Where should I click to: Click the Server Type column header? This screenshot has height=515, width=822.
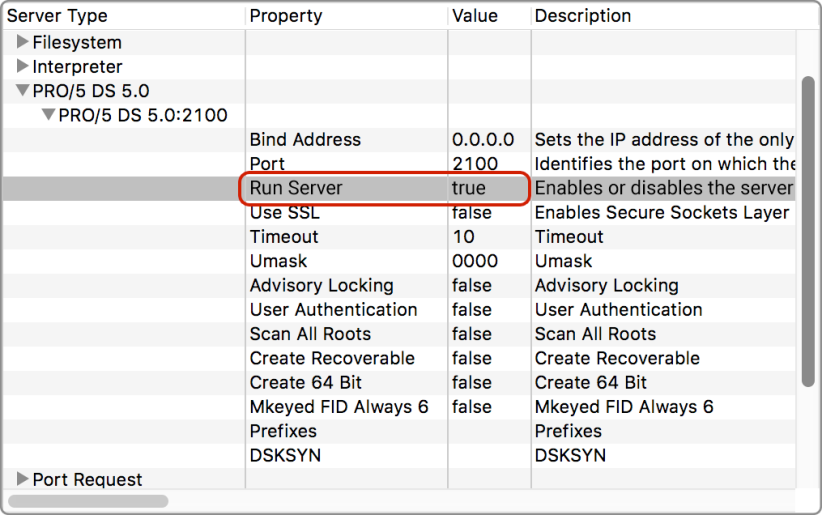[x=57, y=16]
